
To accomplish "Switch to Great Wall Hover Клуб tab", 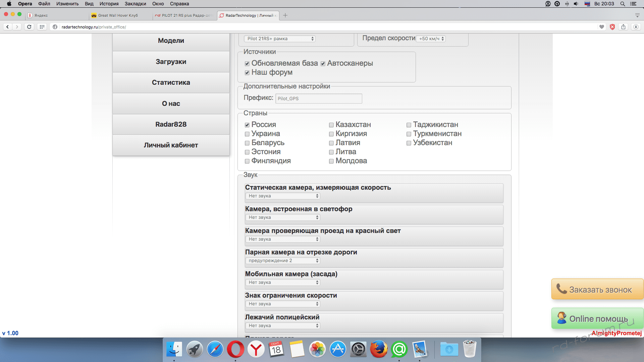I will pos(118,15).
